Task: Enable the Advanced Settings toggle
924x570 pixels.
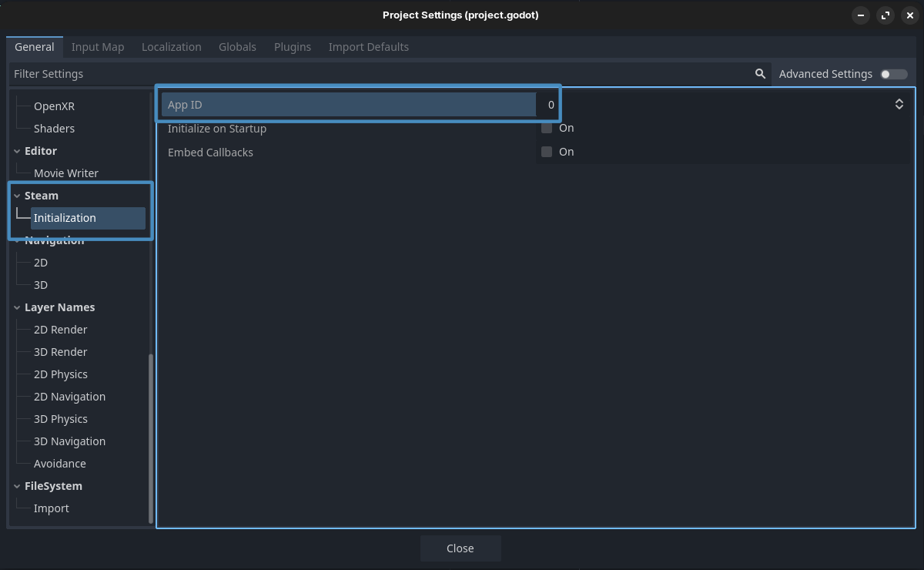Action: point(893,74)
